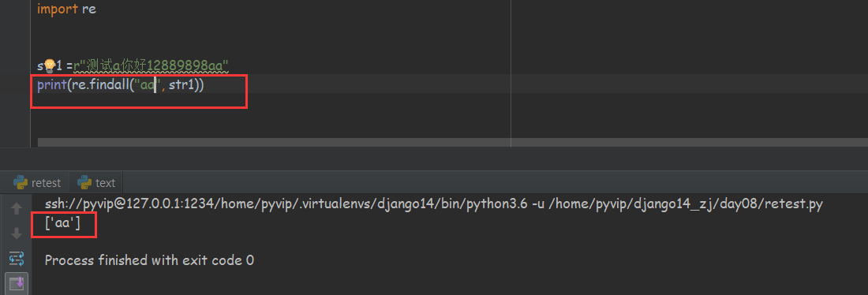Image resolution: width=868 pixels, height=295 pixels.
Task: Click the import keyword on first line
Action: 58,10
